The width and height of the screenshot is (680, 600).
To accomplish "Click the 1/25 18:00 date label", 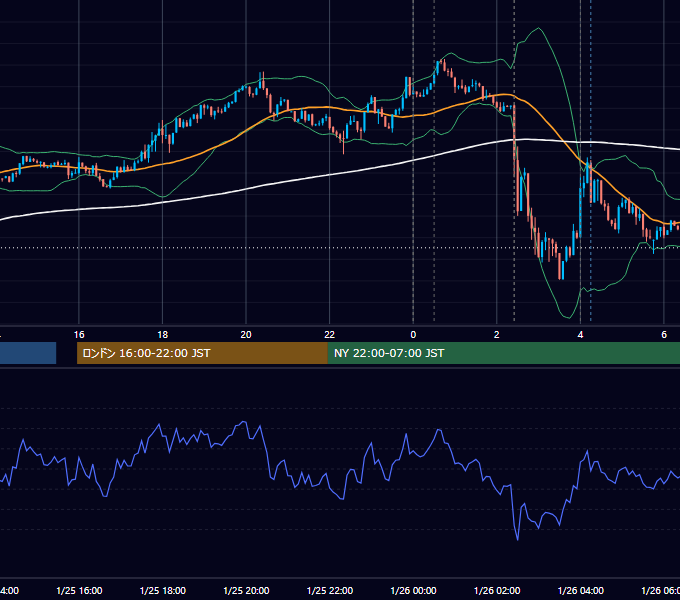I will point(163,590).
